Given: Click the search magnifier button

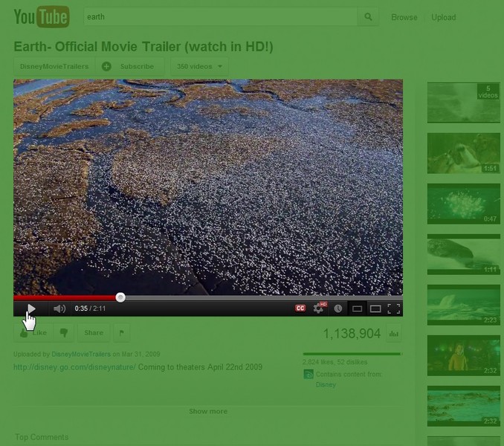Looking at the screenshot, I should [368, 16].
